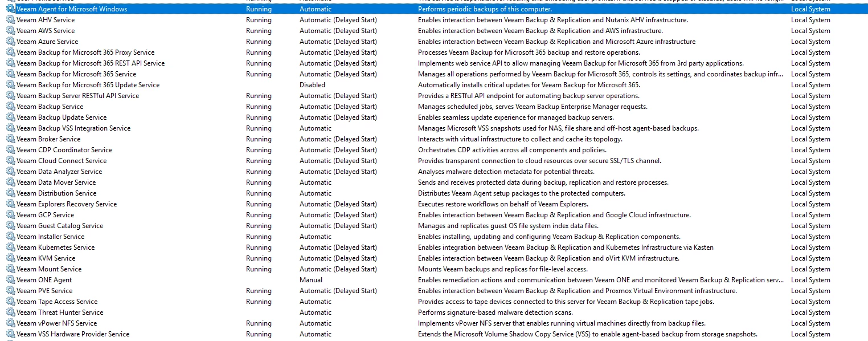Click gear icon of Veeam CDP Coordinator Service
Viewport: 868px width, 341px height.
(11, 150)
